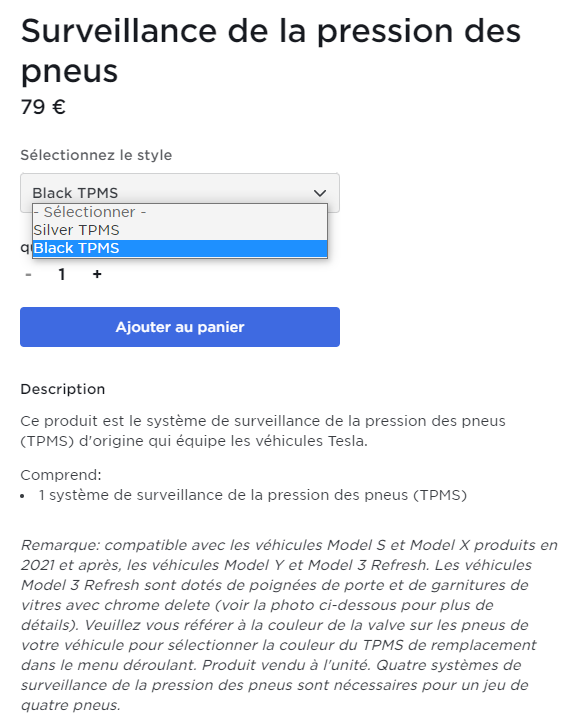The image size is (571, 718).
Task: Click the Description heading
Action: pyautogui.click(x=63, y=389)
